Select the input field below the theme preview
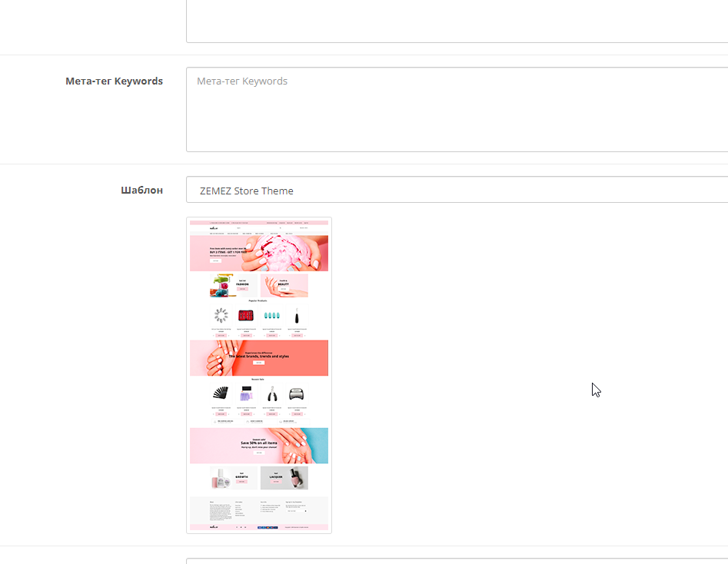Screen dimensions: 728x564 pos(457,560)
